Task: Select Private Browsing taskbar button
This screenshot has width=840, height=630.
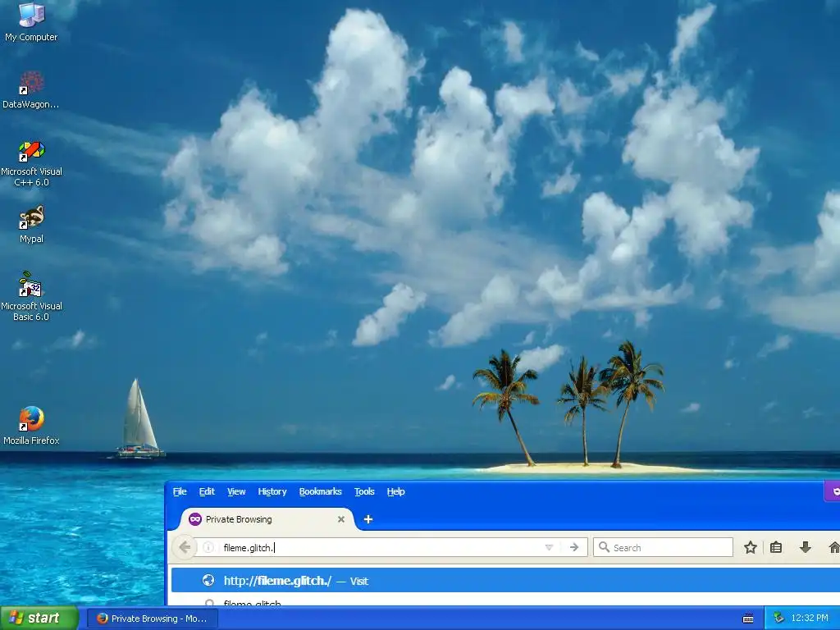Action: 153,619
